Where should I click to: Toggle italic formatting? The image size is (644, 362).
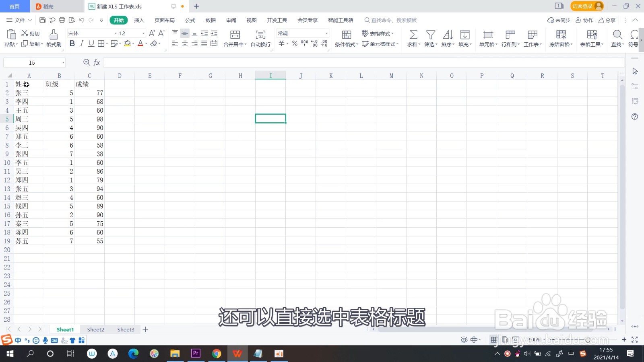[x=82, y=43]
